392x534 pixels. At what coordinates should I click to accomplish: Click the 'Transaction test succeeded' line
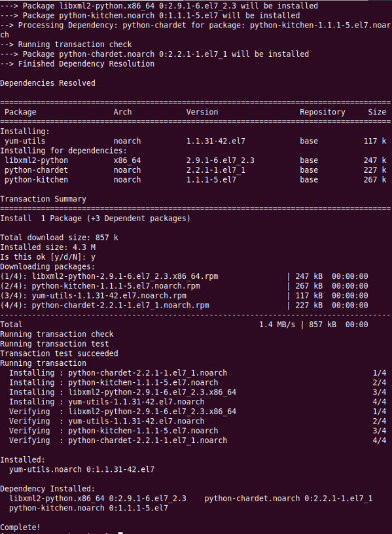point(60,353)
